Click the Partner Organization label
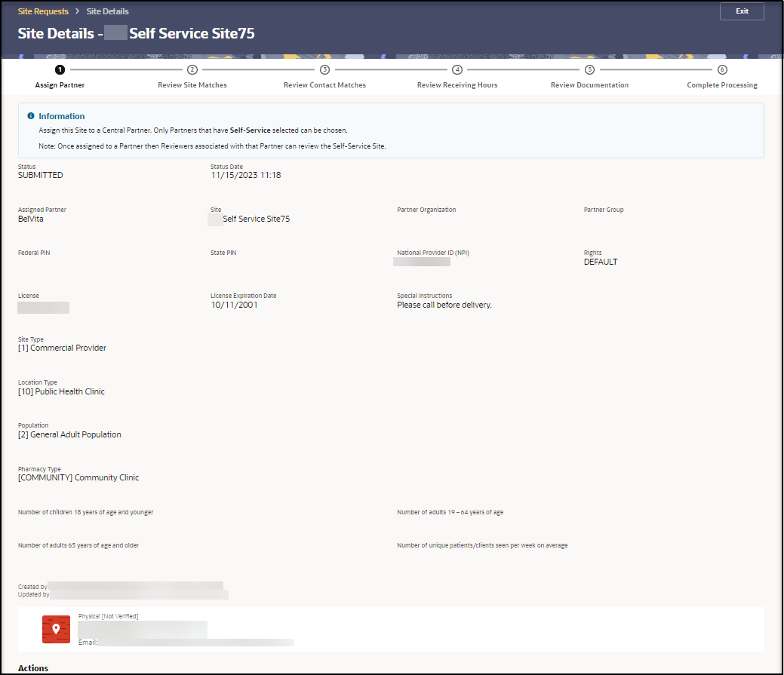 (x=426, y=210)
